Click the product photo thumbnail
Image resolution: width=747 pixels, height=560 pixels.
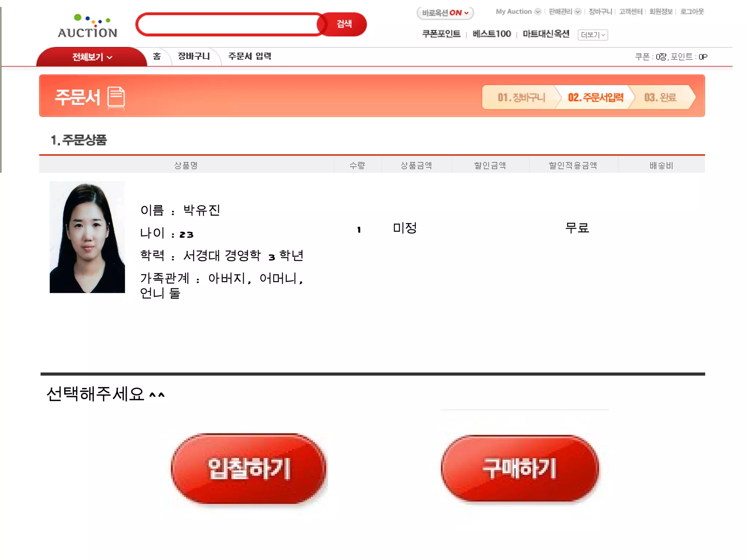tap(87, 237)
